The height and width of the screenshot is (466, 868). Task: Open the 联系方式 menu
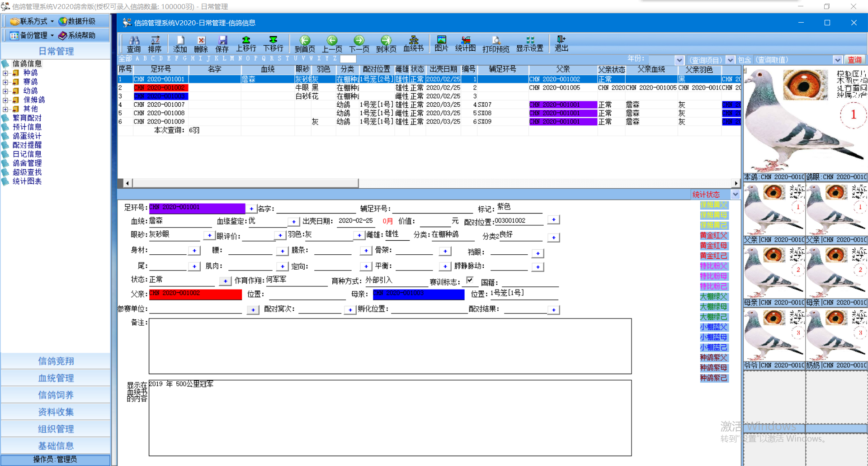(33, 21)
